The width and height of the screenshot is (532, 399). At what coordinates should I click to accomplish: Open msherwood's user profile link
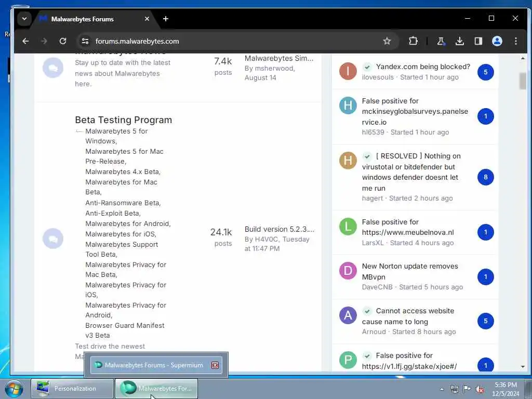(274, 68)
